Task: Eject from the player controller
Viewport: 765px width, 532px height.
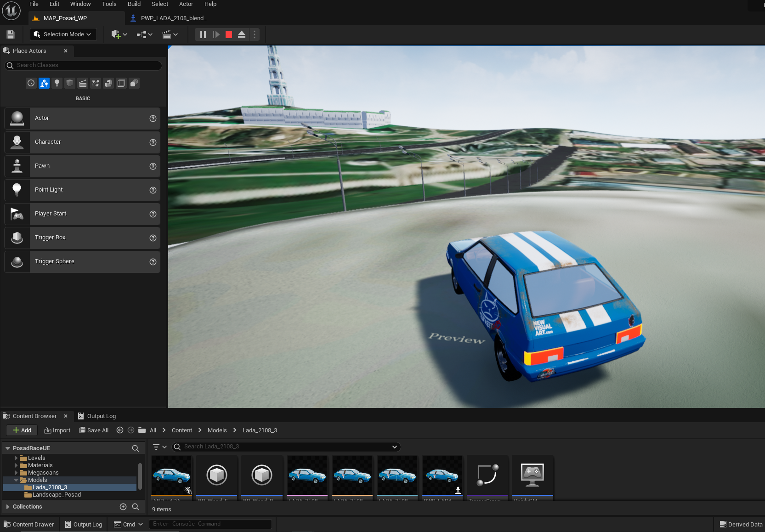Action: [x=242, y=34]
